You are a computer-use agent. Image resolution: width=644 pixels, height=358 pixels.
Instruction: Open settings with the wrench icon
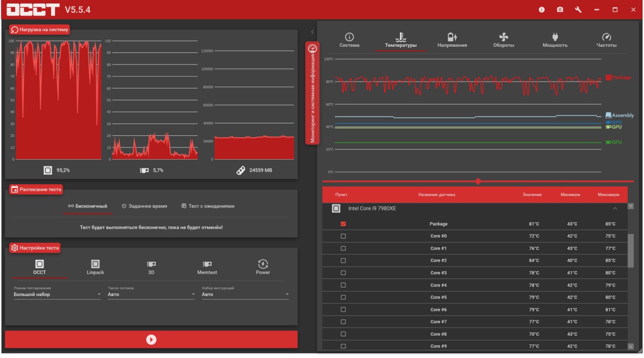point(578,10)
